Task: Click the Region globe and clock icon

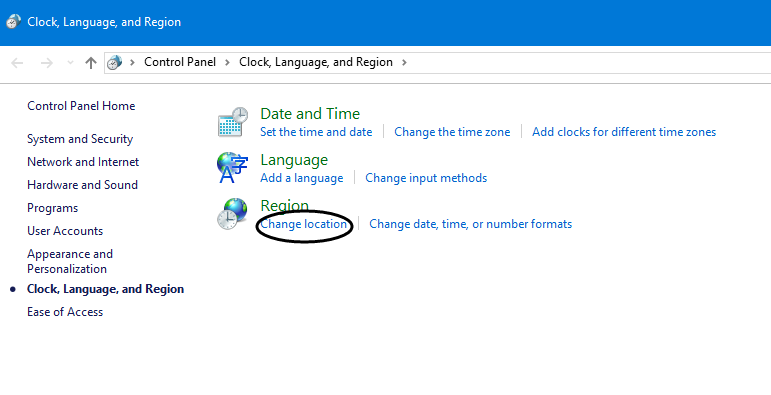Action: tap(232, 213)
